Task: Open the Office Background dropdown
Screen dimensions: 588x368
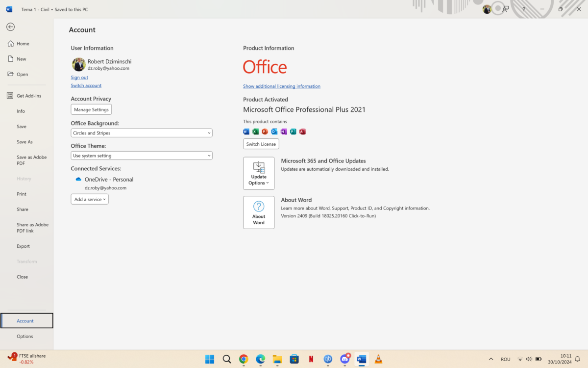Action: tap(142, 133)
